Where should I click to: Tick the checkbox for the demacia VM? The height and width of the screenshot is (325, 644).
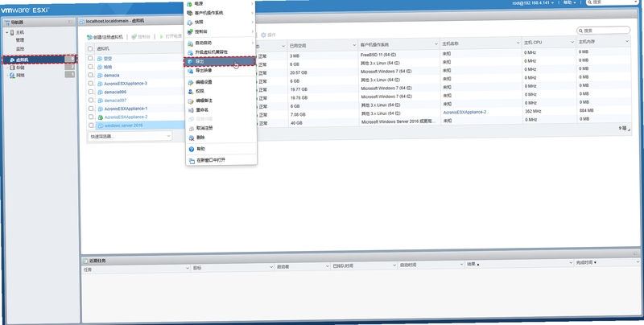90,75
